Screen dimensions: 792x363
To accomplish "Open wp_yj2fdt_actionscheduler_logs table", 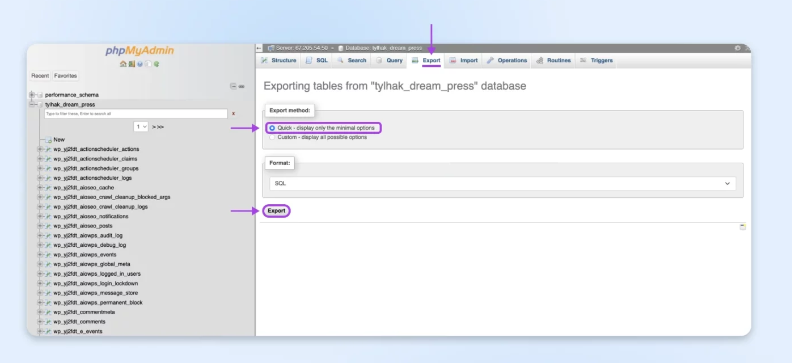I will point(93,178).
